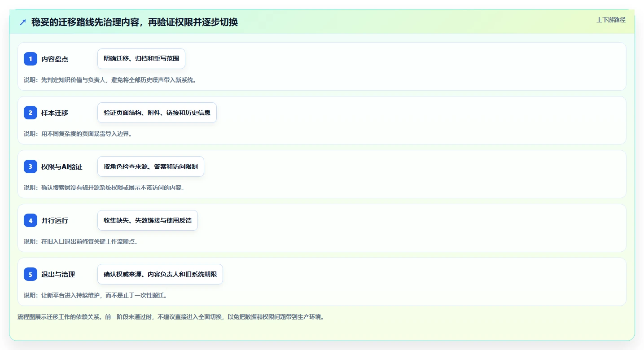Click step number badge 5

tap(31, 274)
